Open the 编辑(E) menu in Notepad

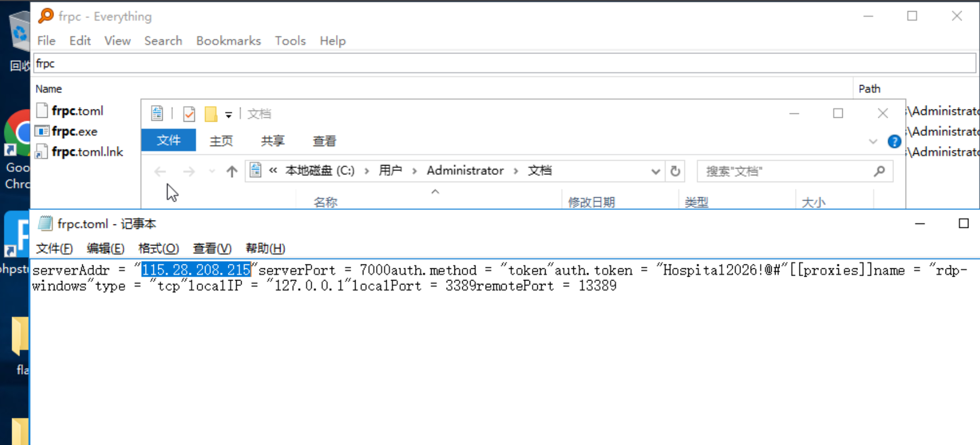105,248
